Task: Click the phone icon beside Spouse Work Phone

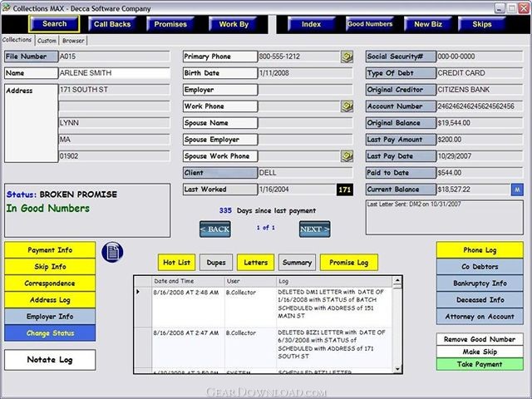Action: tap(347, 156)
